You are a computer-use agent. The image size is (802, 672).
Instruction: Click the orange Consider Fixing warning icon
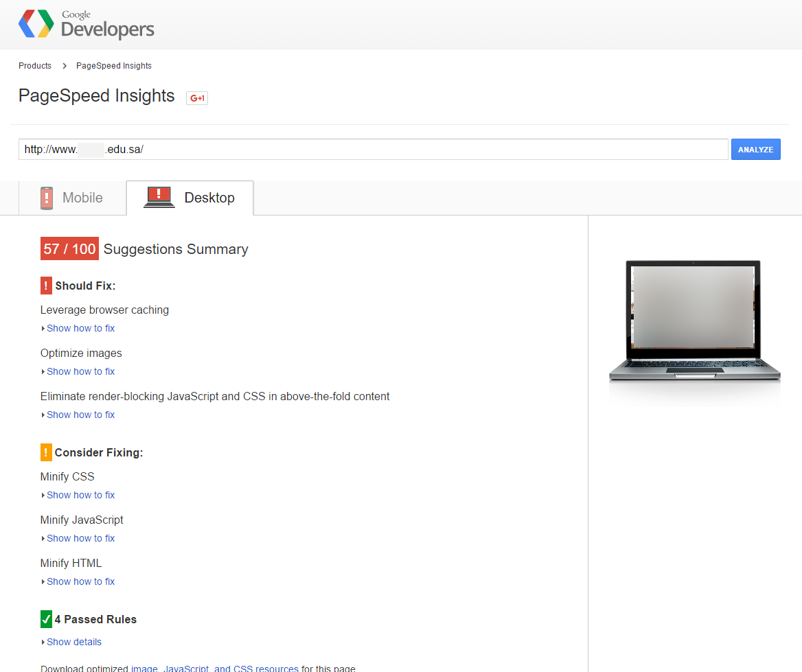point(46,452)
